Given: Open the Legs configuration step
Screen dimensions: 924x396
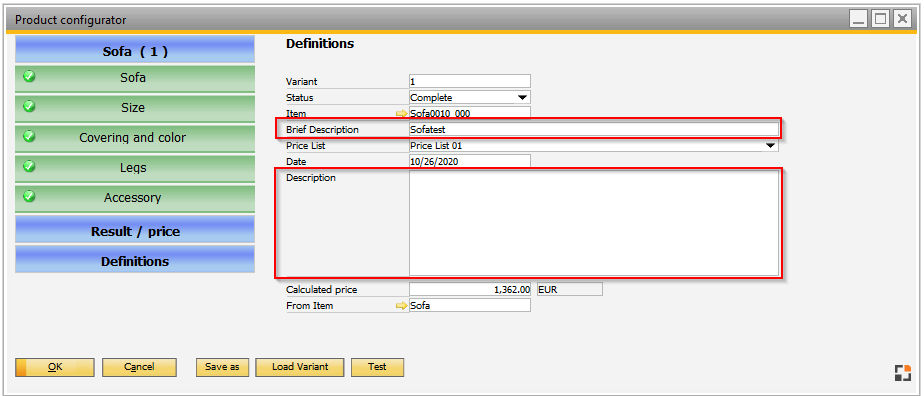Looking at the screenshot, I should click(x=135, y=169).
